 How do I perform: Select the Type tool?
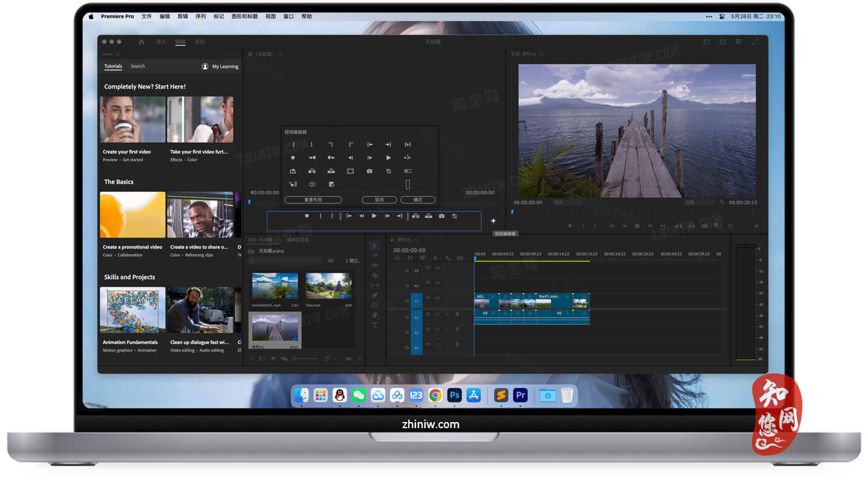point(375,325)
